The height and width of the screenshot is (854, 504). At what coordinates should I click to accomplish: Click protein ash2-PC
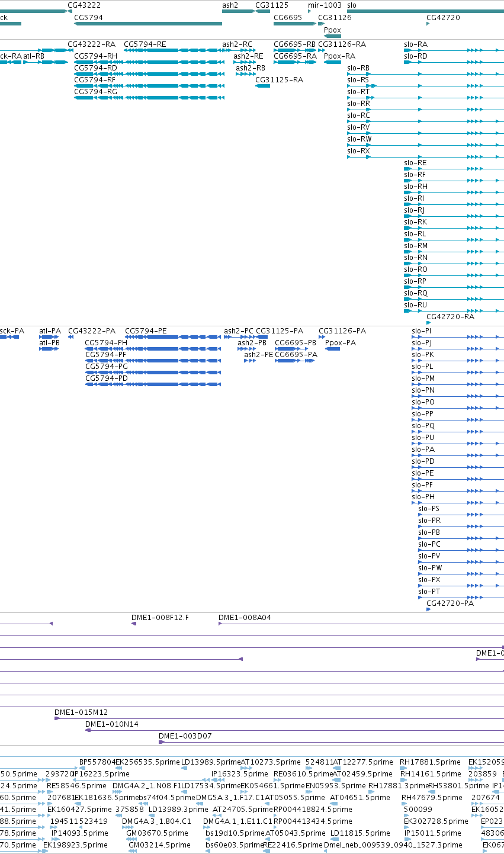pos(239,331)
